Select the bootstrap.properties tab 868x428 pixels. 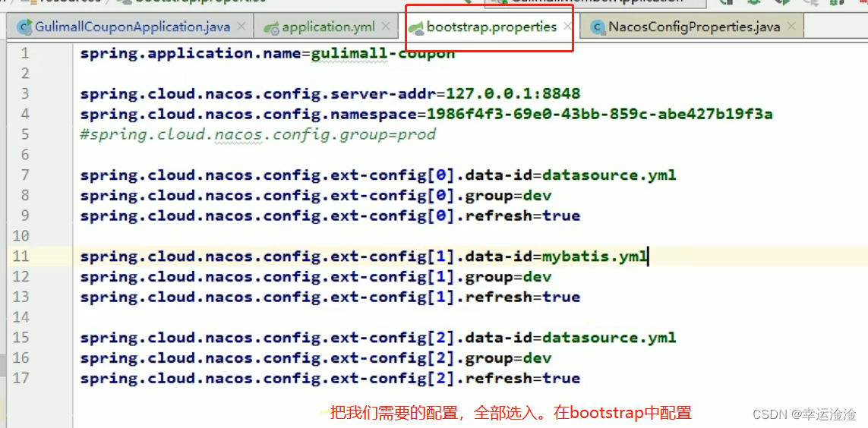(491, 27)
